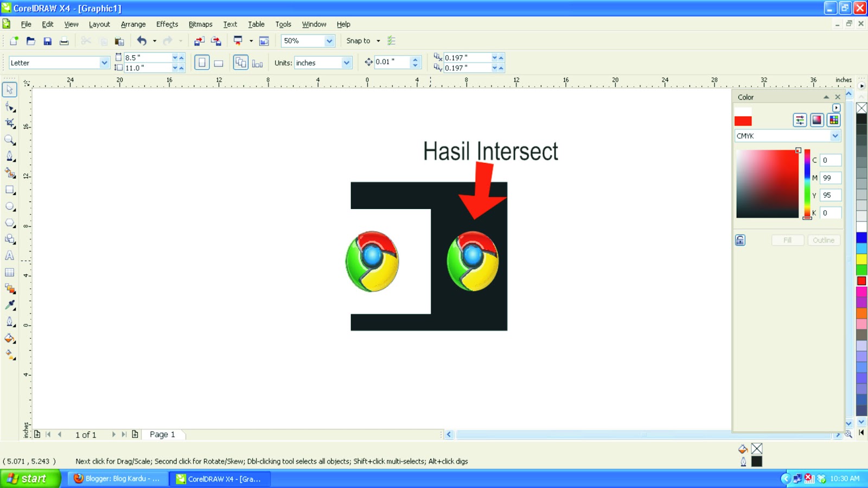Click the Windows start button
Viewport: 868px width, 488px height.
pyautogui.click(x=30, y=478)
